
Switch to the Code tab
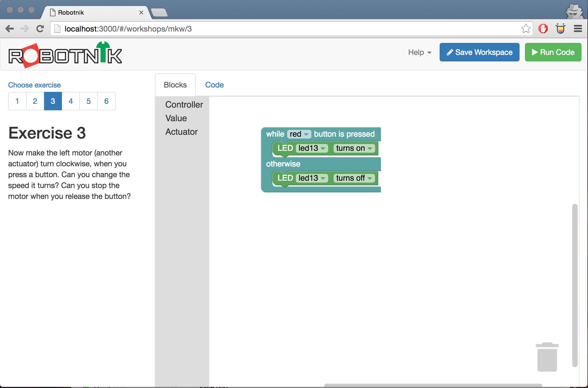[x=214, y=85]
